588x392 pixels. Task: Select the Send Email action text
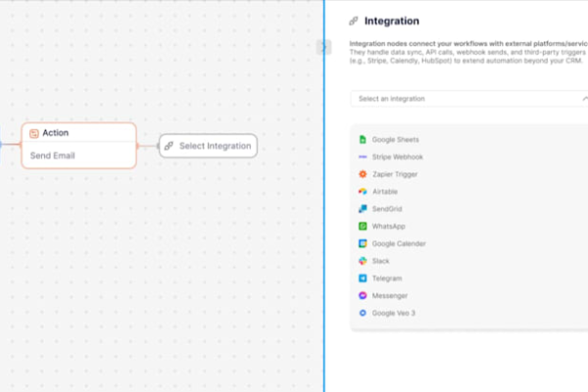[x=51, y=155]
